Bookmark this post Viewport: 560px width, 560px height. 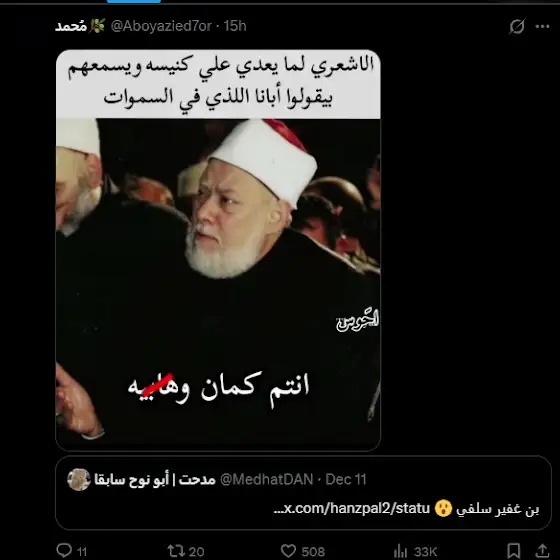pos(514,550)
